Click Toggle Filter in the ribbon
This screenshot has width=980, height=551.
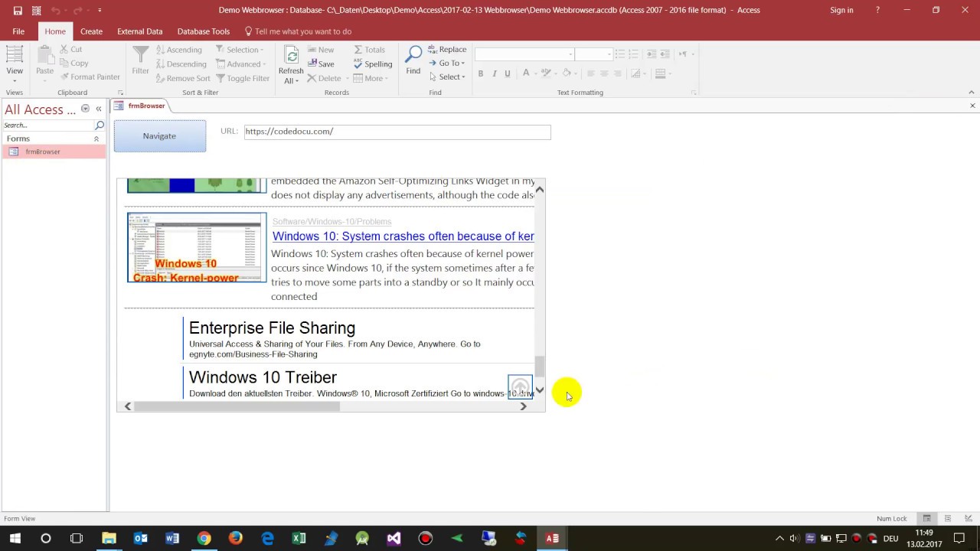243,78
